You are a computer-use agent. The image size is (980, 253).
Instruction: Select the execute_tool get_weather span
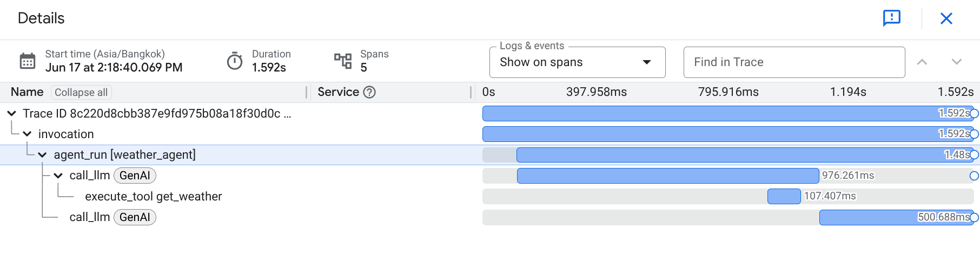point(153,197)
